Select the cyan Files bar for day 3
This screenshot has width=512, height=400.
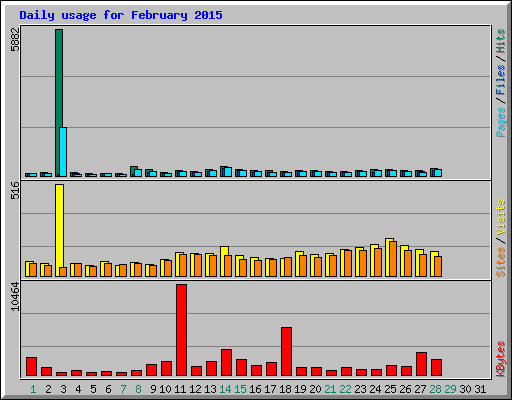[63, 152]
